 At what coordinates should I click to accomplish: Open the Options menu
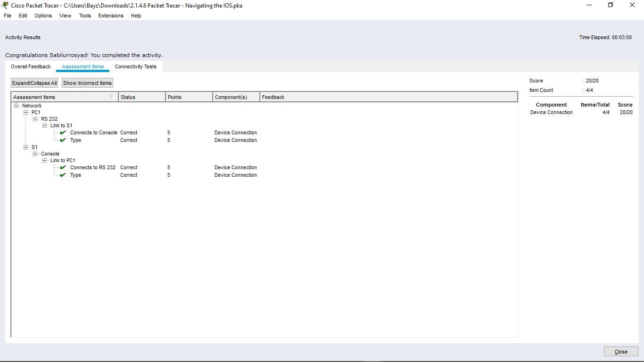[43, 16]
